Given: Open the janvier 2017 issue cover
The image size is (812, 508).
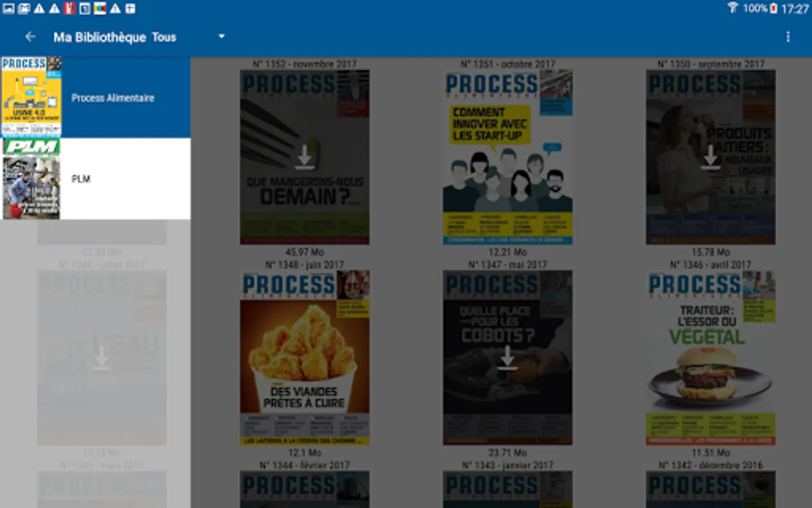Looking at the screenshot, I should 507,489.
